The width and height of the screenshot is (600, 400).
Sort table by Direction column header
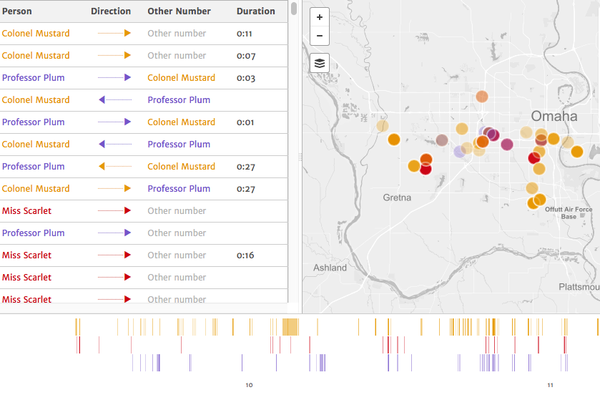pyautogui.click(x=110, y=11)
